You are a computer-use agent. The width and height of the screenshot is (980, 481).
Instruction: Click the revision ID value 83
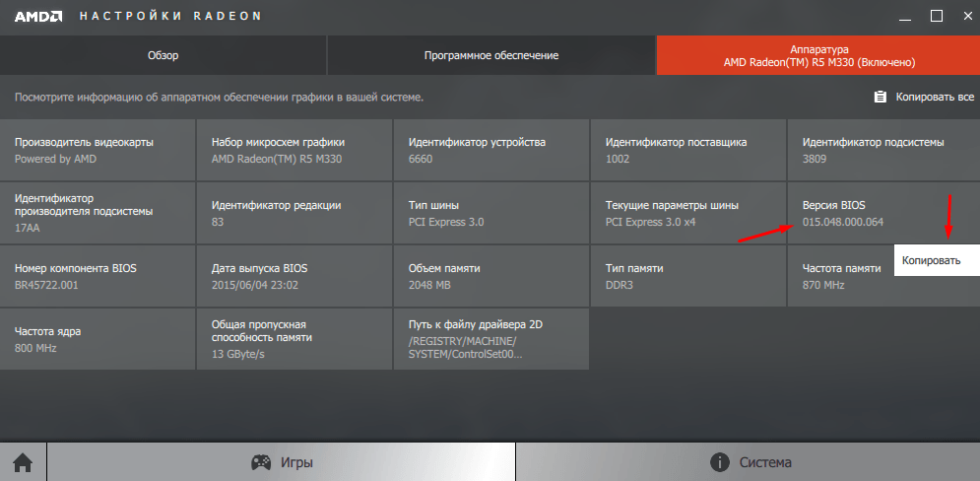tap(218, 222)
